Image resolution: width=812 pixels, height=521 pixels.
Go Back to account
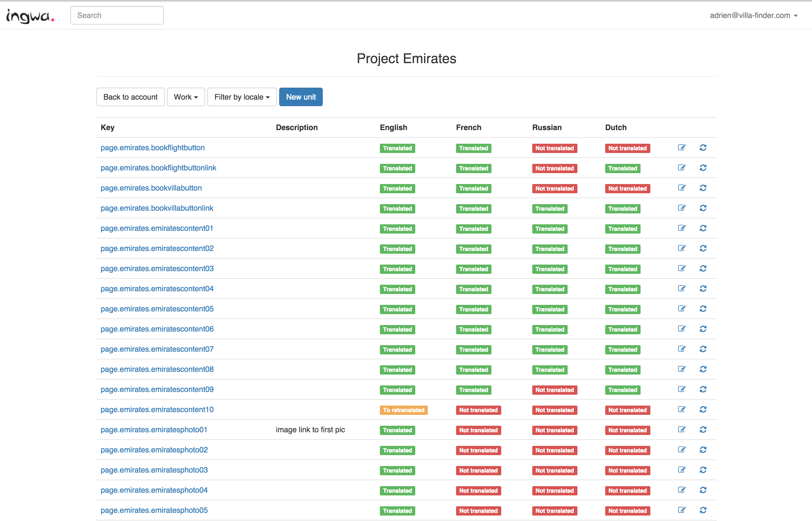tap(130, 97)
